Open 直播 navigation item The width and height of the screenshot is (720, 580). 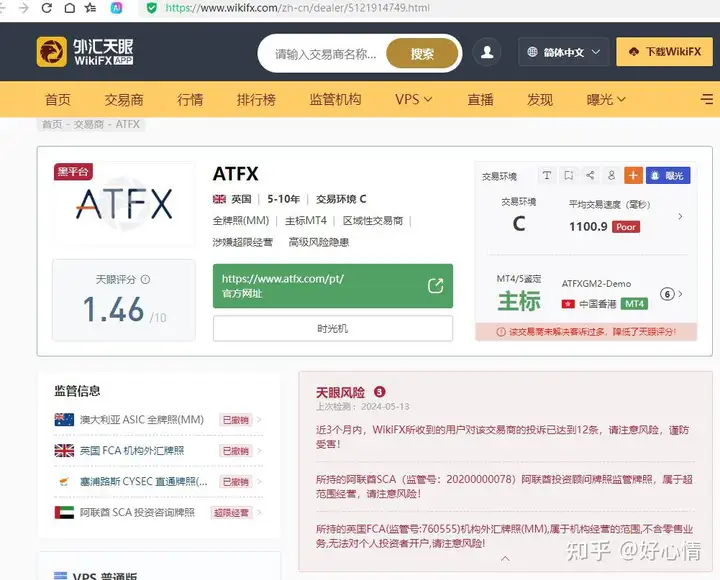[x=480, y=99]
